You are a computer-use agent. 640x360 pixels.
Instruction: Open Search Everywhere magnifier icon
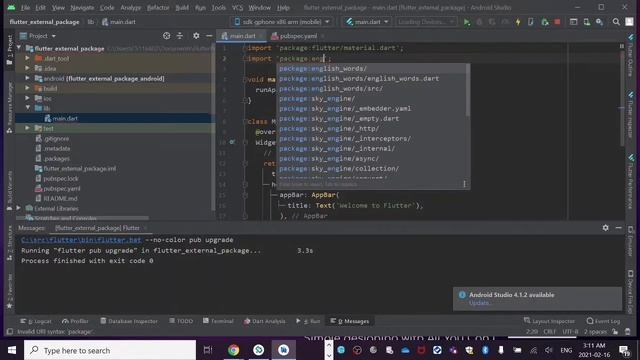point(616,22)
